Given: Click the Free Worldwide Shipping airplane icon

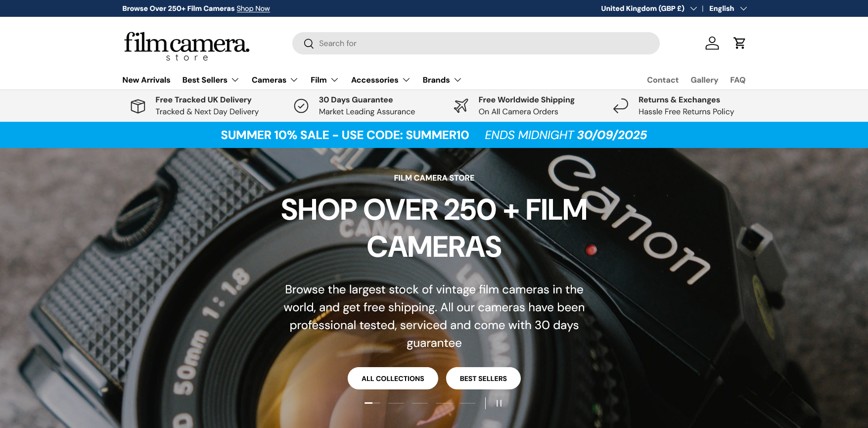Looking at the screenshot, I should (x=461, y=106).
